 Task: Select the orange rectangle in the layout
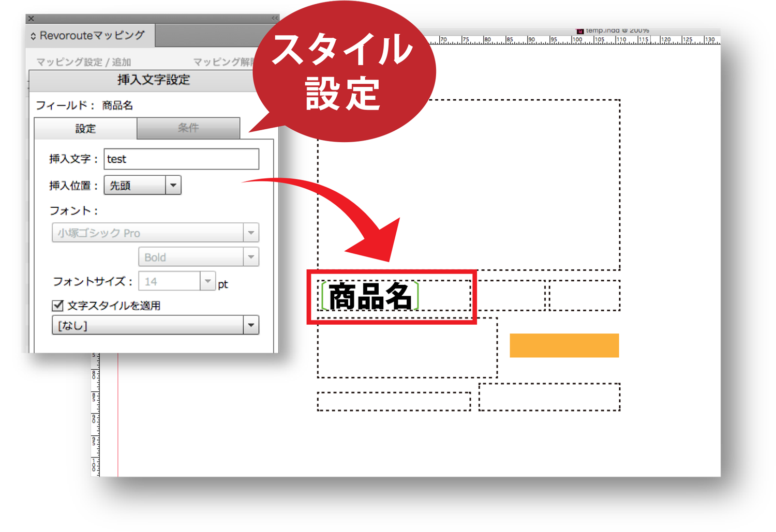coord(564,345)
